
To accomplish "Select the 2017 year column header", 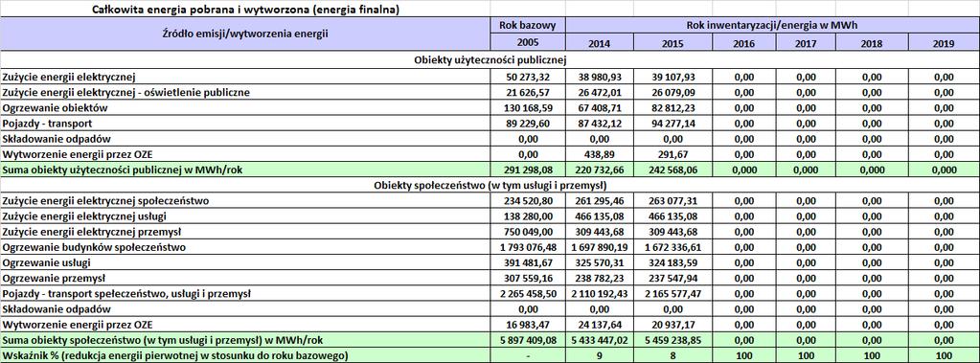I will coord(806,43).
